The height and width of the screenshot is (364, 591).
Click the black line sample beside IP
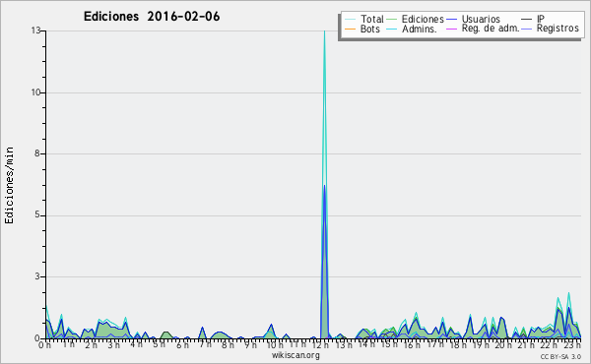click(527, 20)
